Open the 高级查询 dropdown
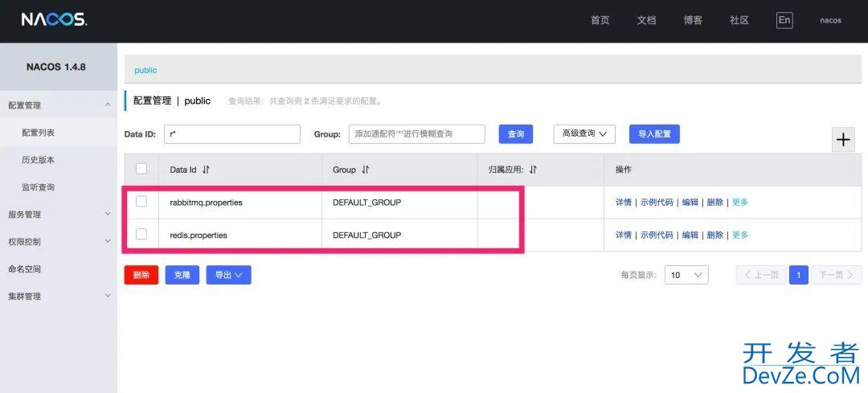The height and width of the screenshot is (393, 868). pos(584,134)
